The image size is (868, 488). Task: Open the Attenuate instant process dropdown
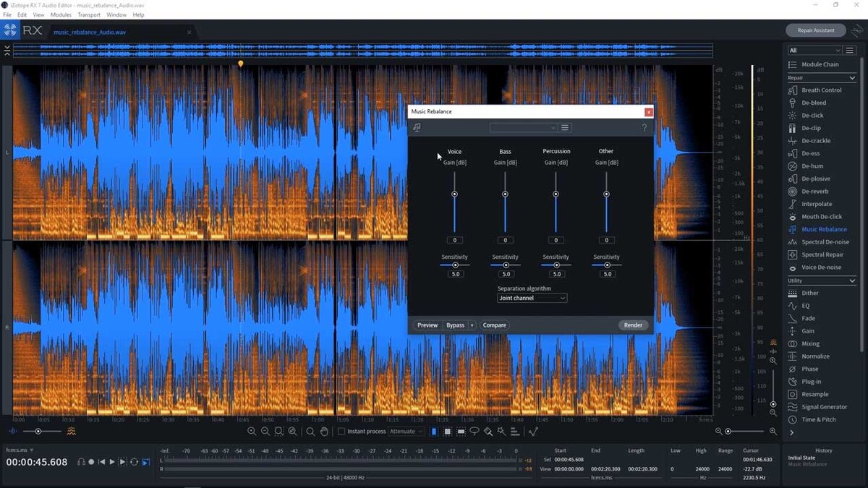(x=407, y=432)
